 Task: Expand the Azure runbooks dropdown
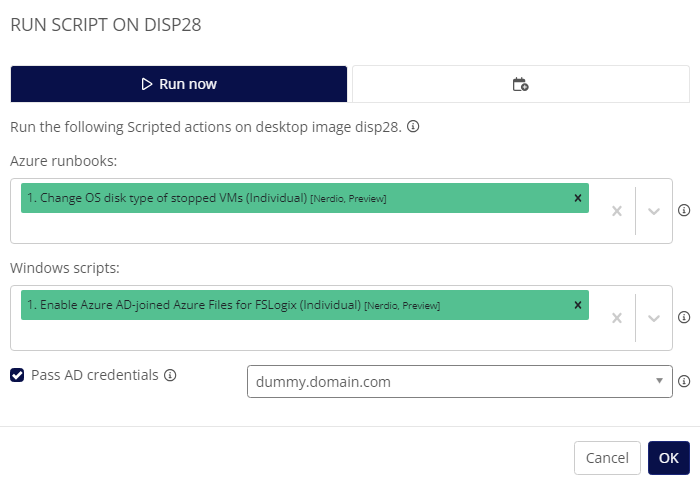click(654, 211)
